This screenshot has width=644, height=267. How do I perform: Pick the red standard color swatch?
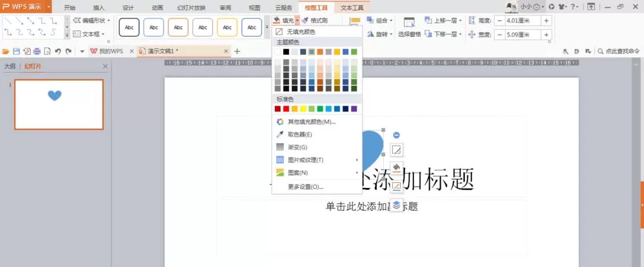[x=287, y=109]
